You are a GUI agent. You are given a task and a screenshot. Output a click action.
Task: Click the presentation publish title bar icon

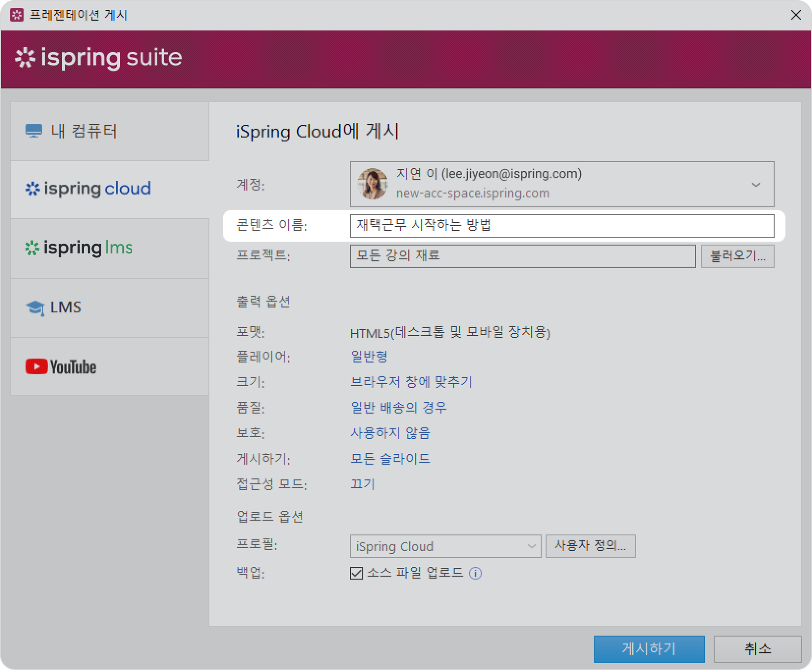coord(16,15)
